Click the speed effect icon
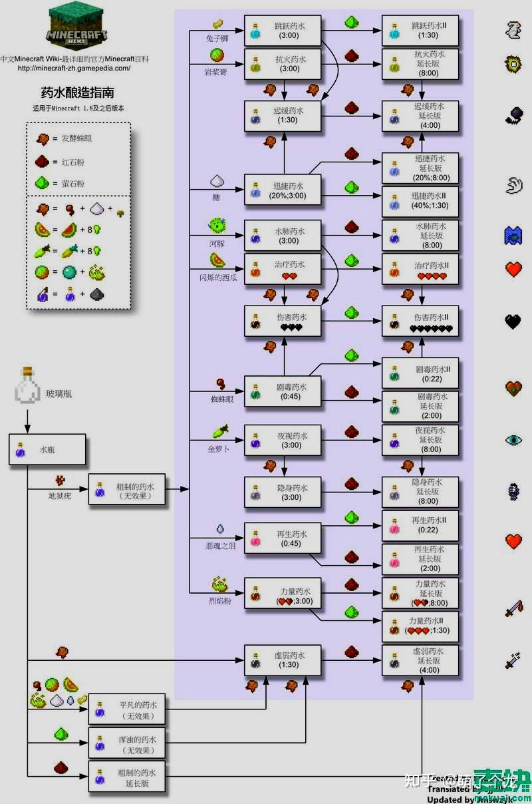532x804 pixels. 514,186
